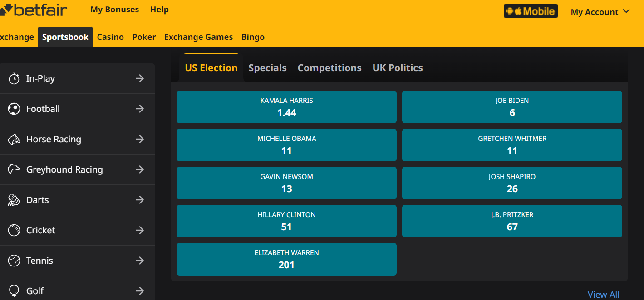Select Elizabeth Warren odds 201
Screen dimensions: 644x300
tap(286, 259)
